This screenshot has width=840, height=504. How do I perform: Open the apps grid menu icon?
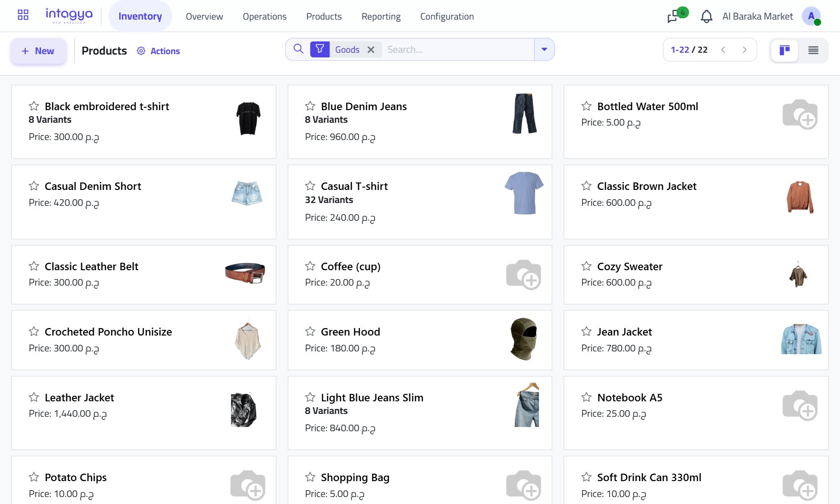coord(23,15)
